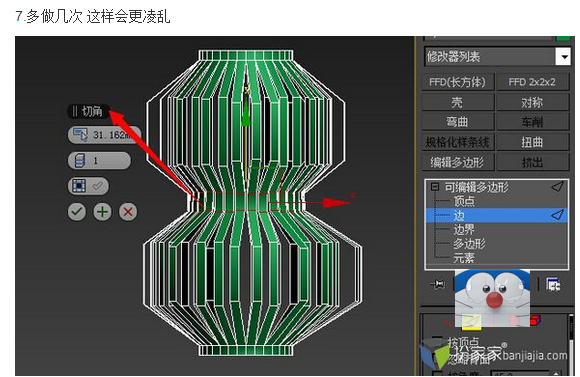Select the 顶点 sub-object level

[464, 201]
